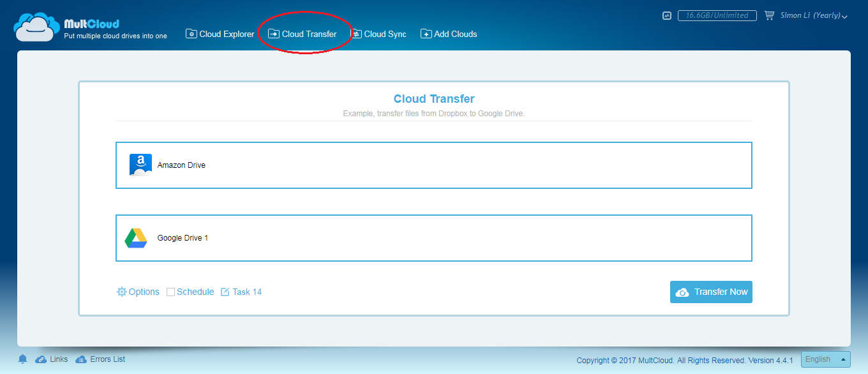Expand the Simon Li (Yearly) account menu
The image size is (868, 374).
click(x=814, y=15)
